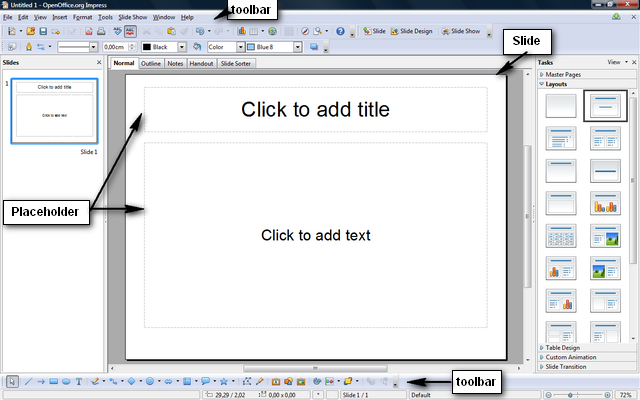640x400 pixels.
Task: Select the Connector tool
Action: [113, 382]
